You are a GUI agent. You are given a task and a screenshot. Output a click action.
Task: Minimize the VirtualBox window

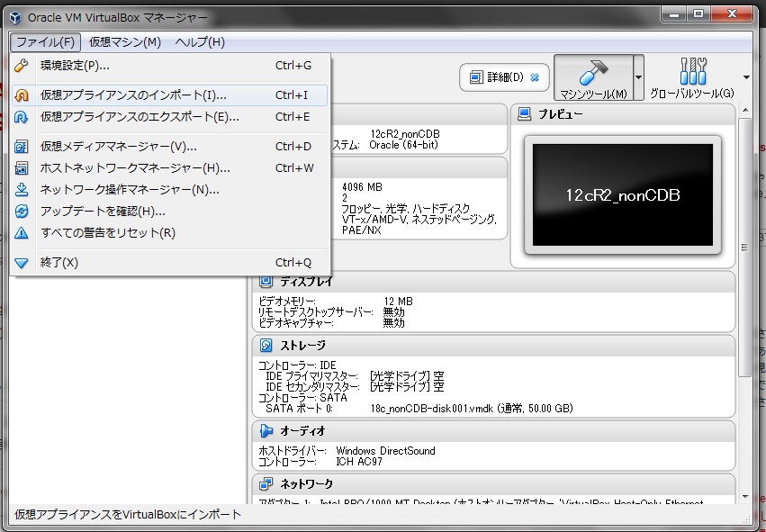(675, 14)
